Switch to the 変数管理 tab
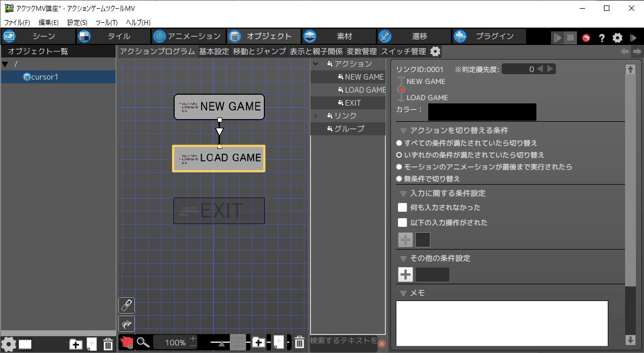This screenshot has width=644, height=353. [361, 51]
